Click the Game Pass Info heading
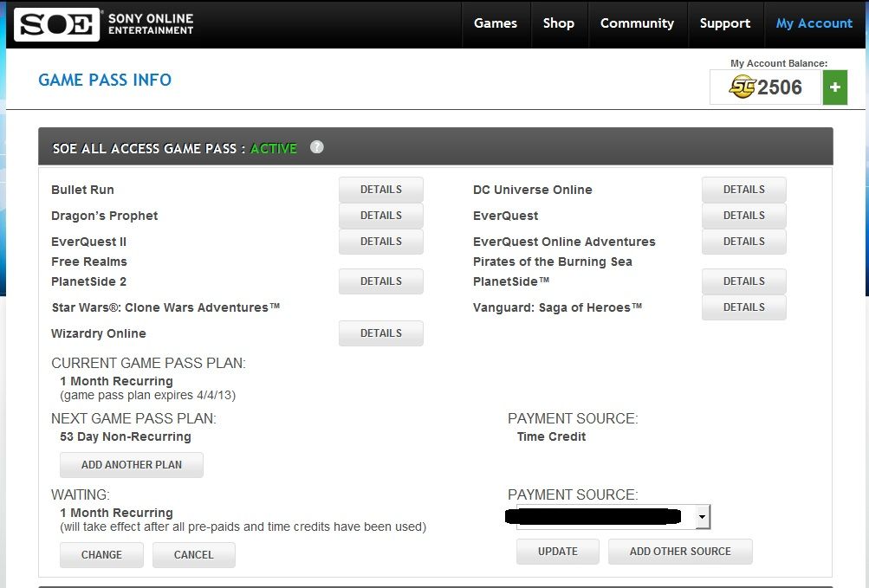Viewport: 869px width, 588px height. pos(105,80)
